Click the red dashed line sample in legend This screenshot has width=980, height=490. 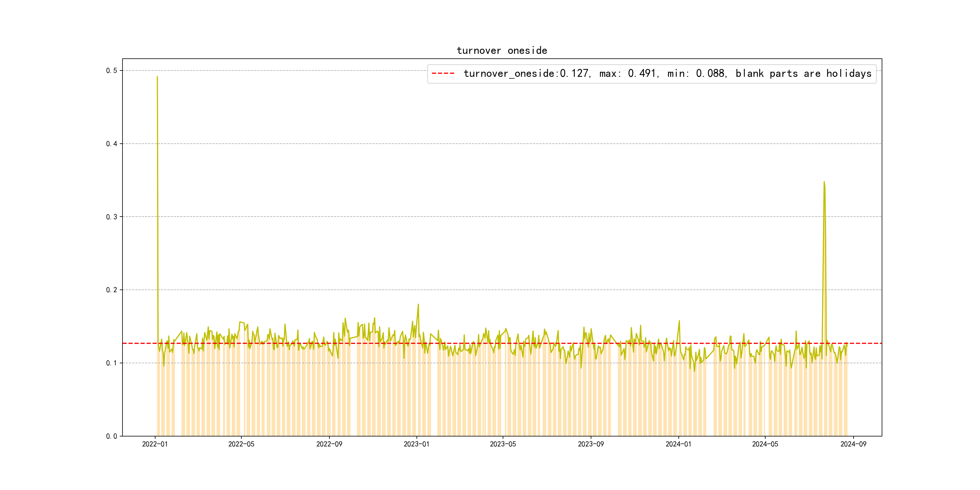pyautogui.click(x=443, y=73)
